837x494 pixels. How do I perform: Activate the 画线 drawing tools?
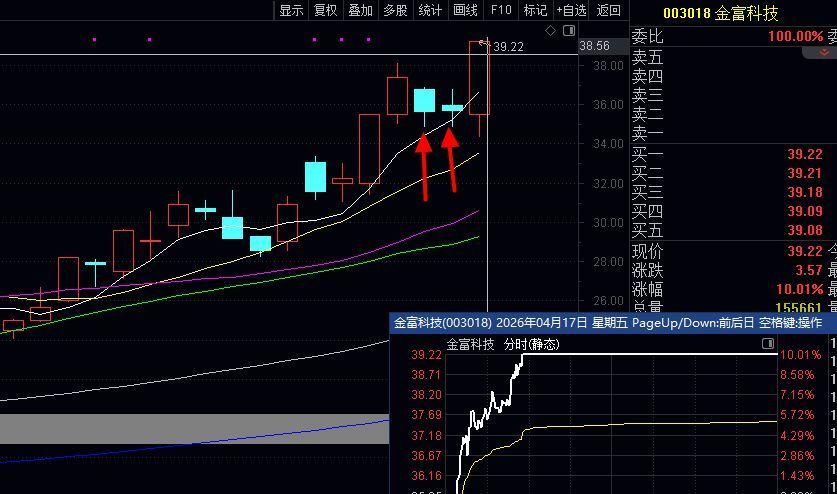[x=465, y=10]
